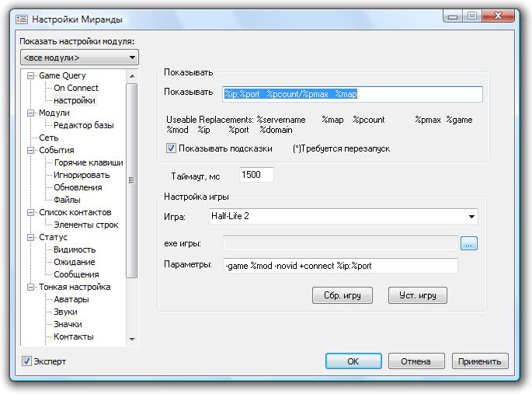The image size is (532, 394).
Task: Collapse the Статус tree node
Action: [x=30, y=237]
